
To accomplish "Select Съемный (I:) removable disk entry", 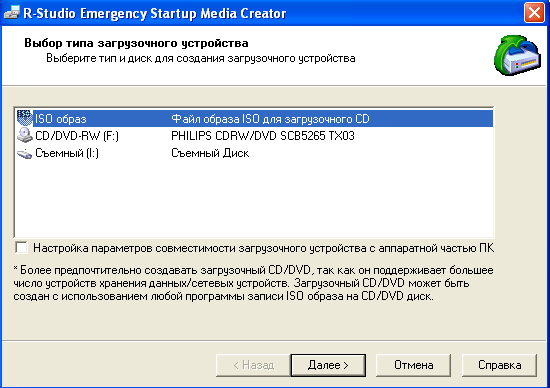I will click(255, 153).
